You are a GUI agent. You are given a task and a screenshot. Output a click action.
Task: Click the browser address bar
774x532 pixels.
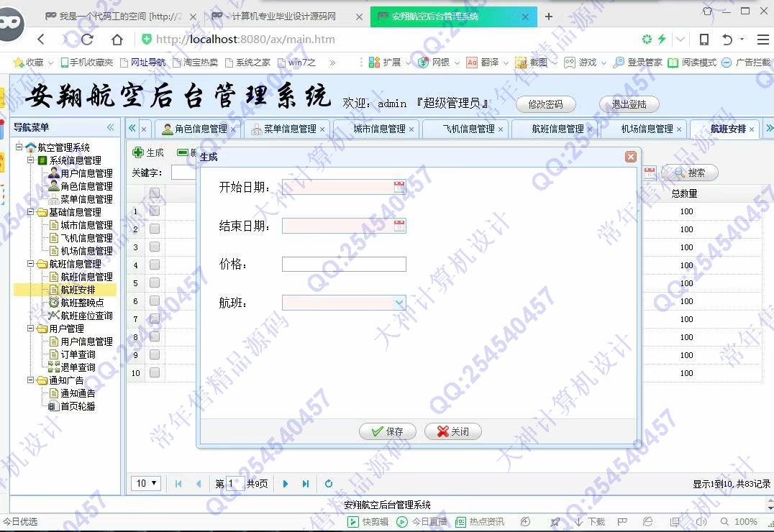click(385, 39)
